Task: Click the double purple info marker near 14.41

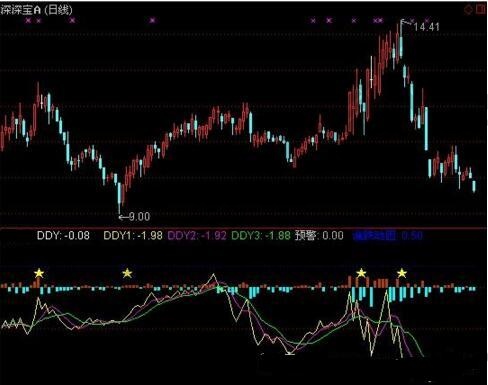Action: click(x=378, y=21)
